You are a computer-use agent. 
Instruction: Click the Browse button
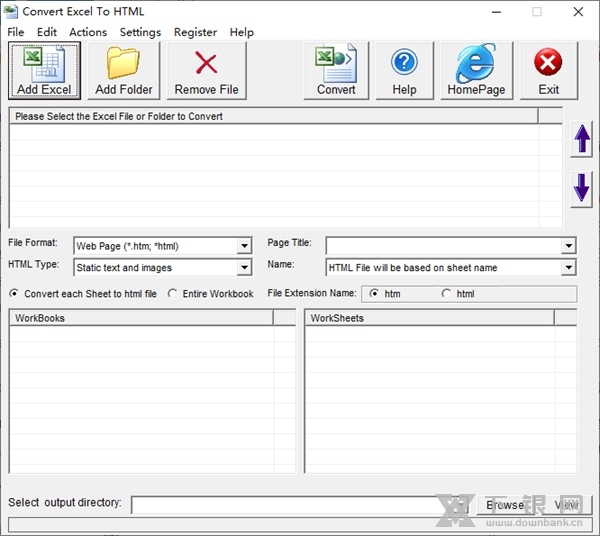pos(505,505)
